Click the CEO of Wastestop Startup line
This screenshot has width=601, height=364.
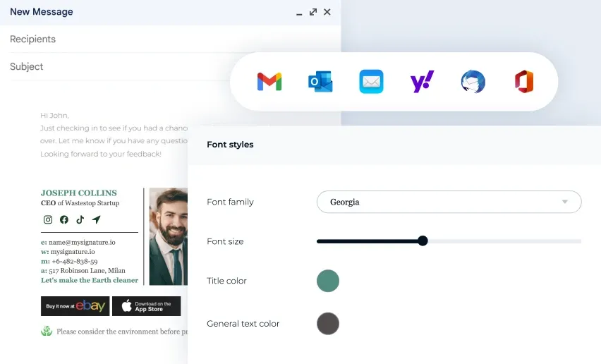tap(80, 203)
